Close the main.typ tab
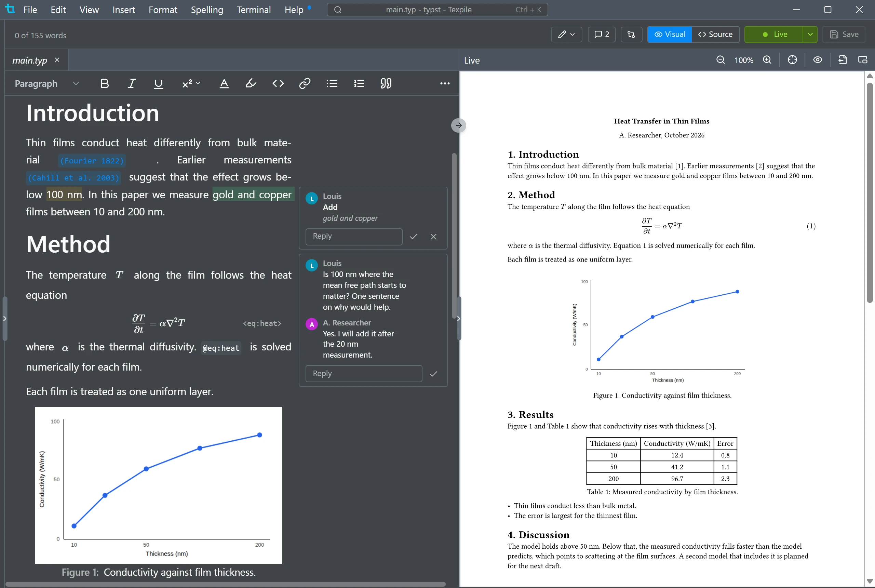 click(57, 60)
